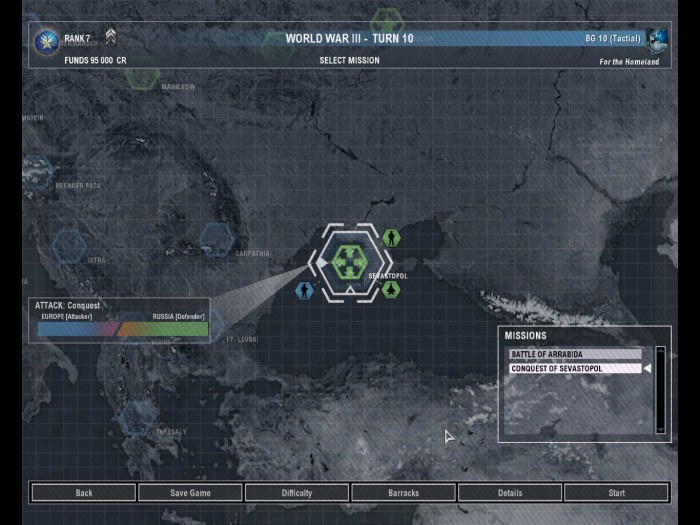Start the selected mission
Screen dimensions: 700x525
[x=617, y=493]
